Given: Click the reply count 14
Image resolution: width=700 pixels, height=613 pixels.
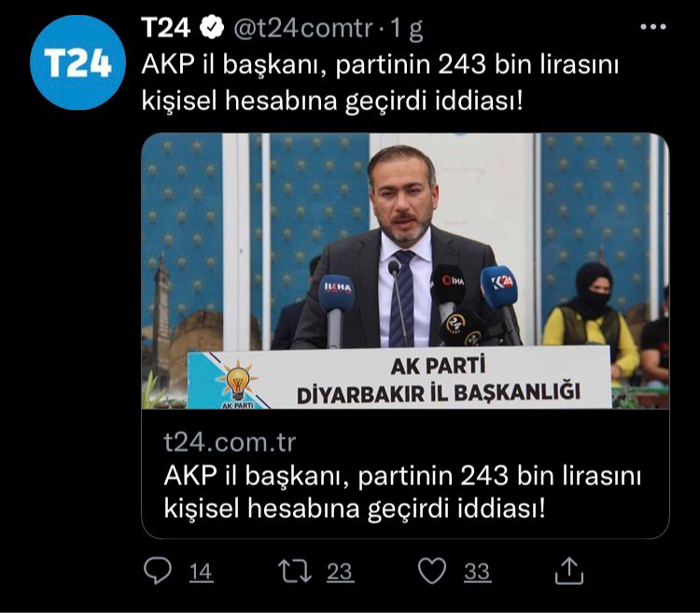Looking at the screenshot, I should pos(201,572).
